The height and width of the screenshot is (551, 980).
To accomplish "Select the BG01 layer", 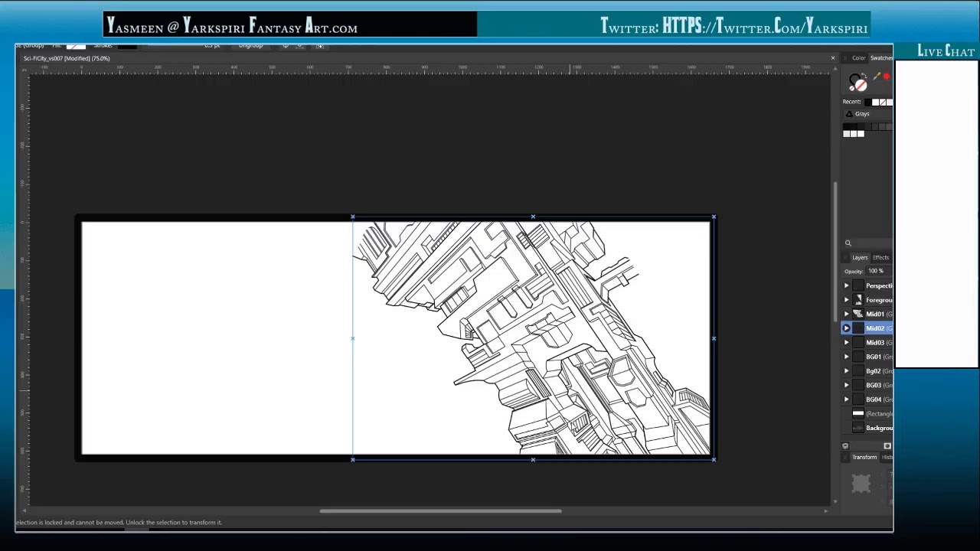I will [867, 357].
